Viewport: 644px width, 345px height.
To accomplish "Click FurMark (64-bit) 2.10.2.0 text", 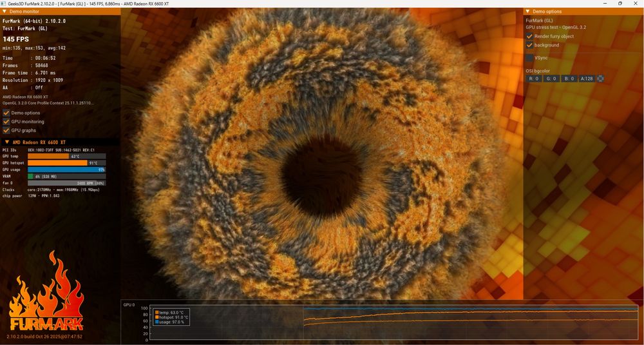I will (x=34, y=21).
